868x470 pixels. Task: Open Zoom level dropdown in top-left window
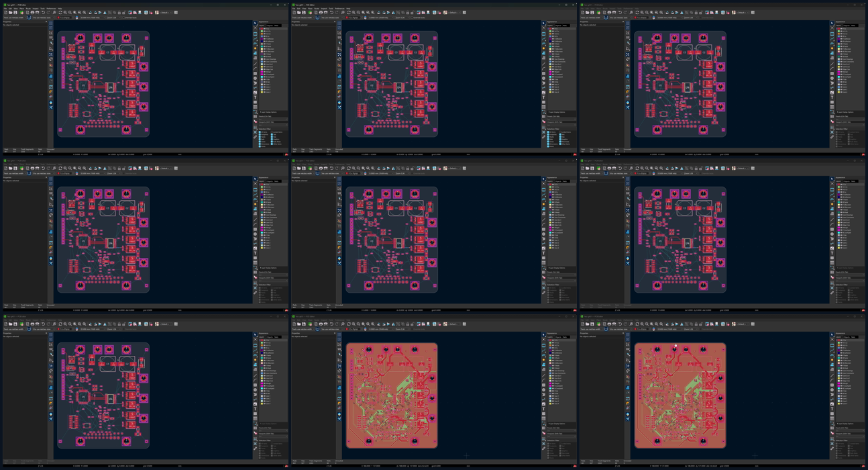113,17
